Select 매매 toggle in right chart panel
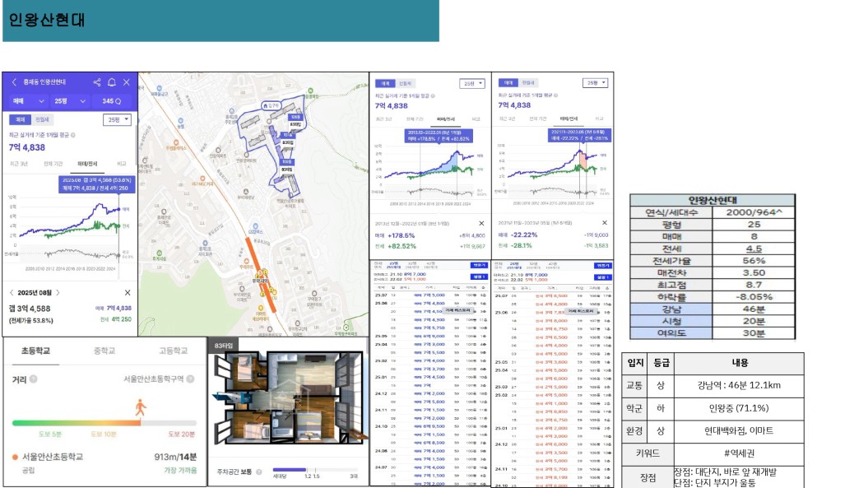868x488 pixels. 508,82
